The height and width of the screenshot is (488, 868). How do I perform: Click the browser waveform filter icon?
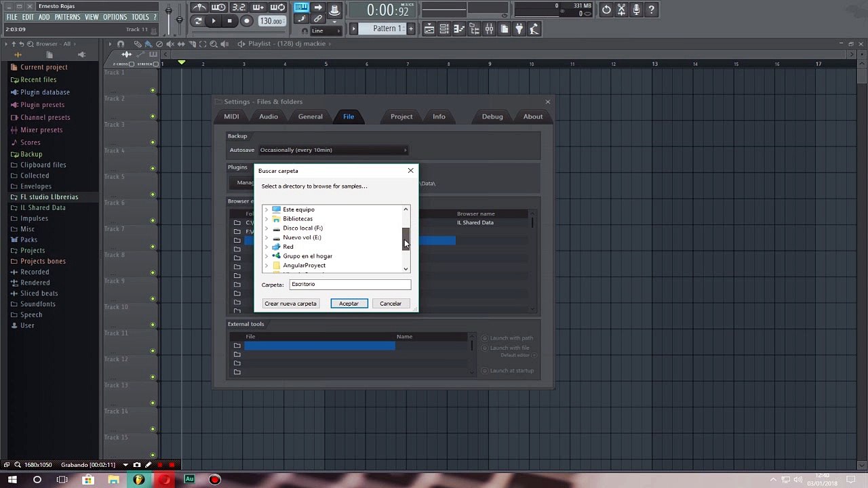tap(18, 55)
